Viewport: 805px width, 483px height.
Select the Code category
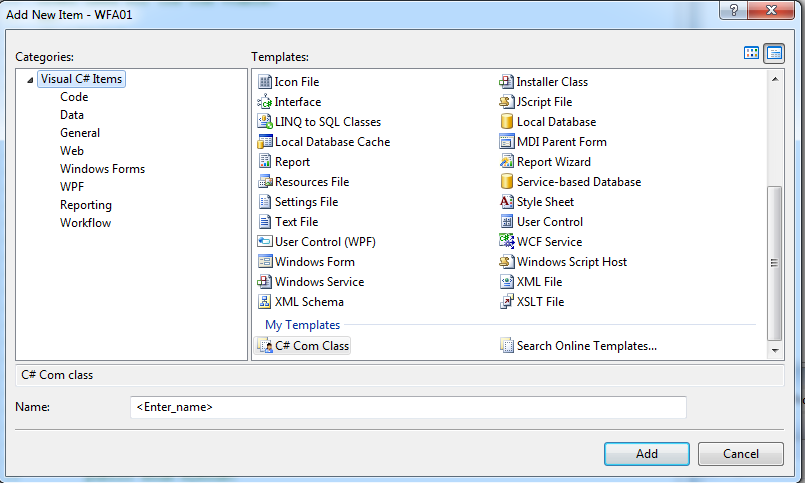(74, 97)
